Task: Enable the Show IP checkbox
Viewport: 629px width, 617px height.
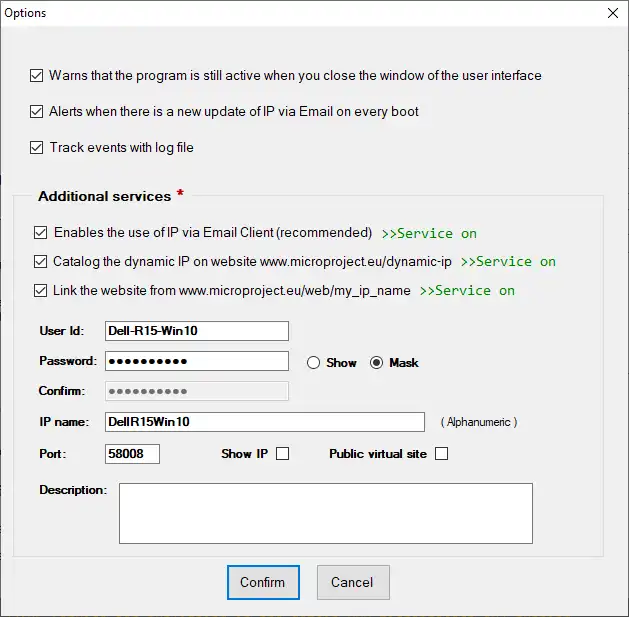Action: tap(282, 454)
